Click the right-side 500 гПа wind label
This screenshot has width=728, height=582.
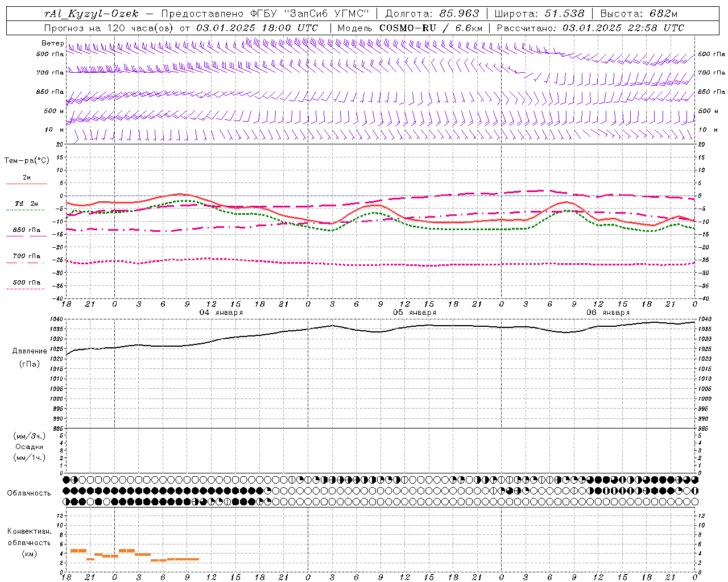coord(712,54)
